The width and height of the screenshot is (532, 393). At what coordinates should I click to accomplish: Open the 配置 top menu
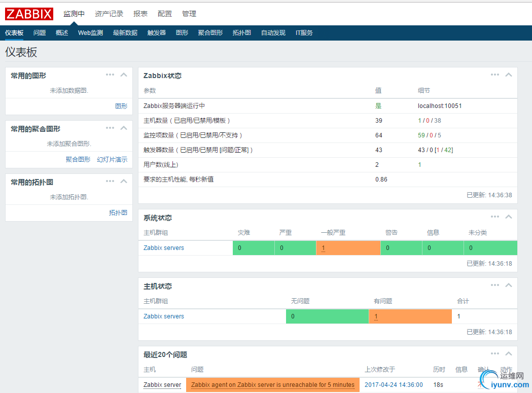(165, 14)
